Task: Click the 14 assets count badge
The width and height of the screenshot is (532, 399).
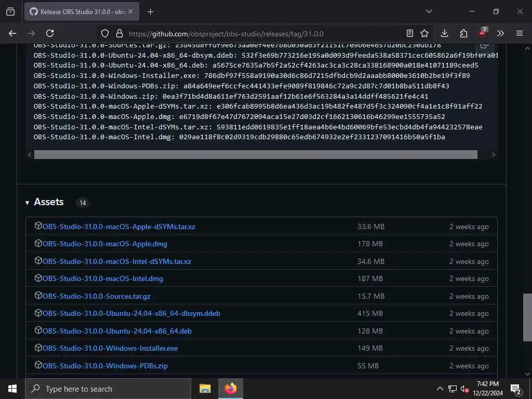Action: (83, 203)
